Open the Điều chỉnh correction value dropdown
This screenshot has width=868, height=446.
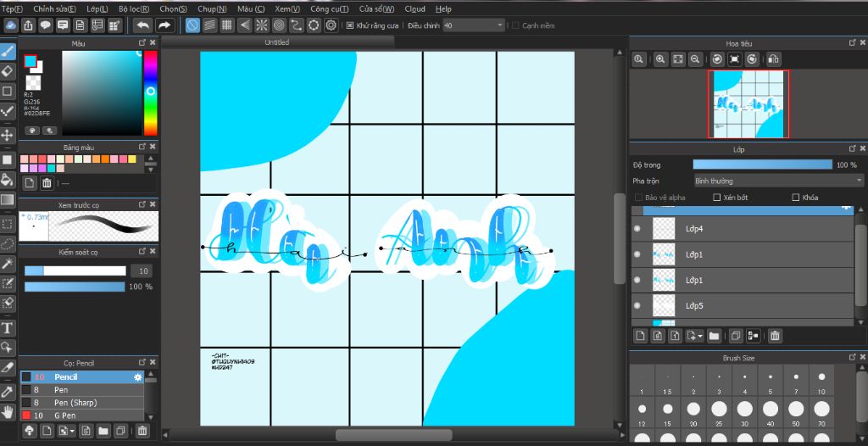(x=474, y=25)
